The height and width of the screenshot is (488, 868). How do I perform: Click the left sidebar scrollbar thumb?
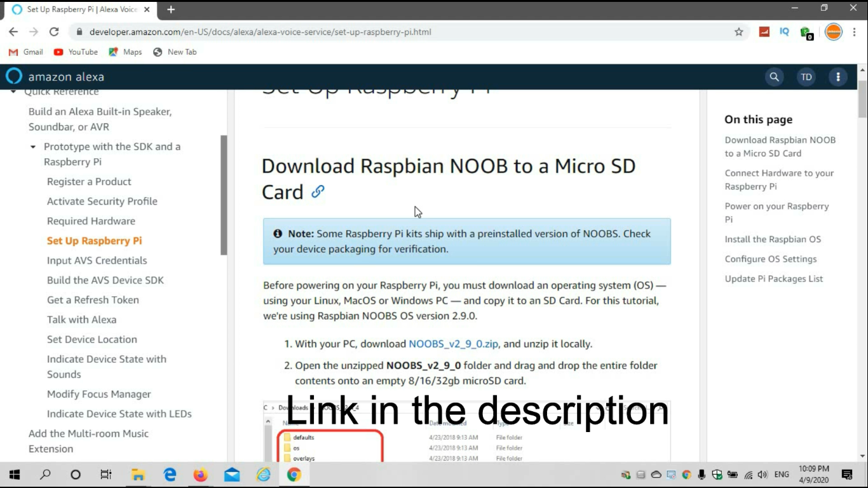[x=224, y=195]
